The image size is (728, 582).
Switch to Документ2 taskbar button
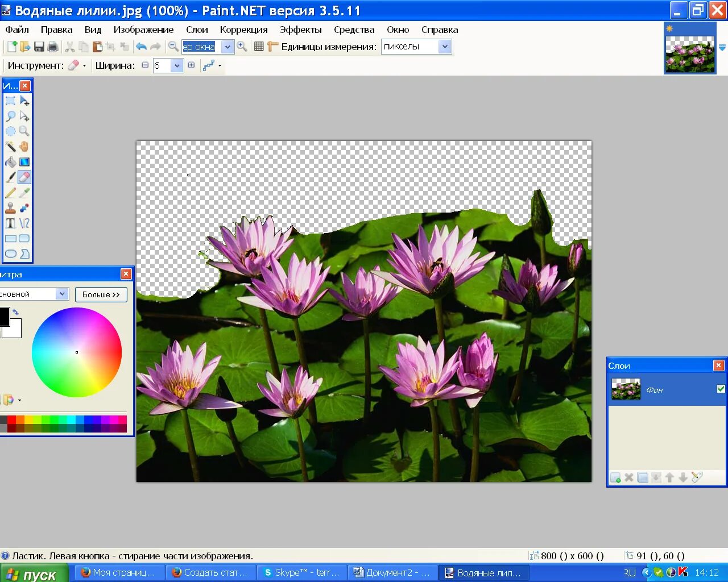392,572
